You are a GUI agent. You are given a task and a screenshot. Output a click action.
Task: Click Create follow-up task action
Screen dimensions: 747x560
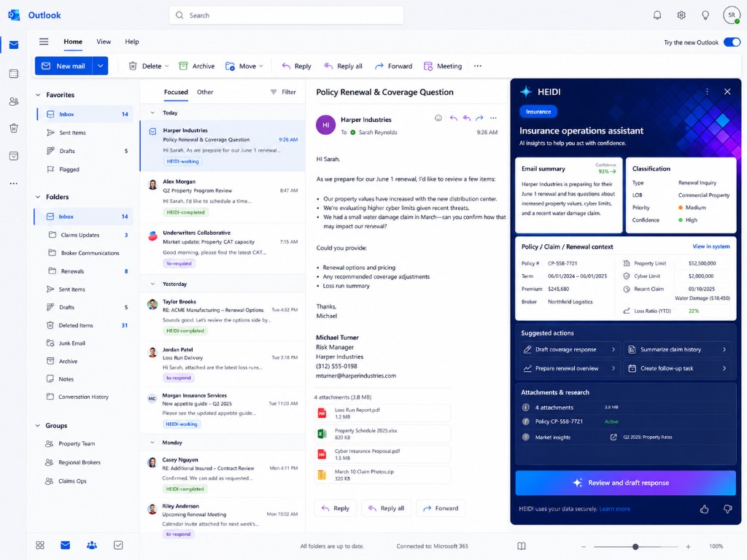point(678,368)
